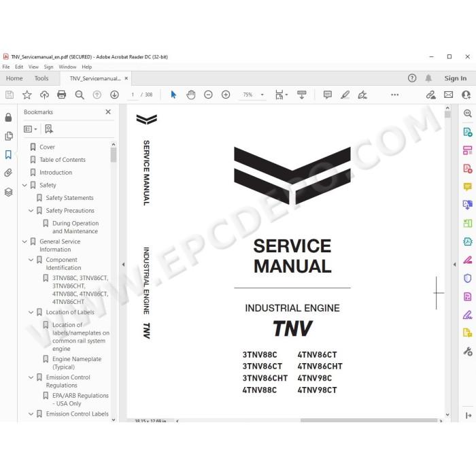Open the notifications bell
476x476 pixels.
coord(428,78)
